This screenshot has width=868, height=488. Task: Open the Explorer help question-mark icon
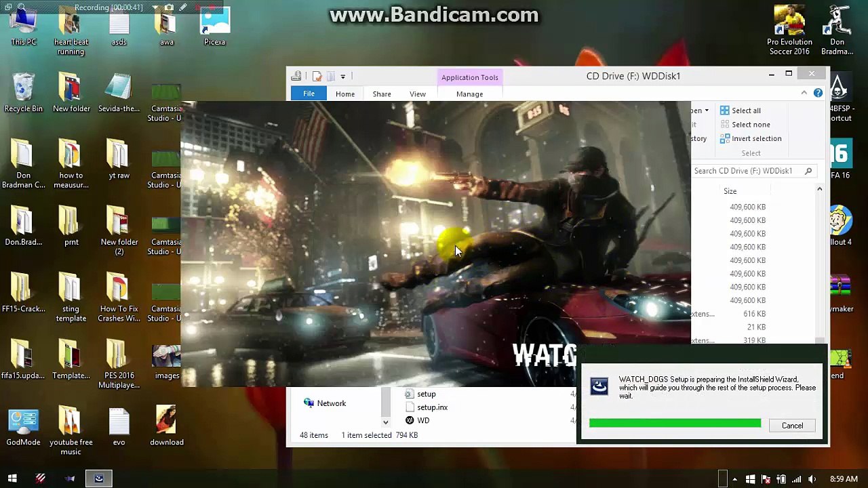coord(818,94)
